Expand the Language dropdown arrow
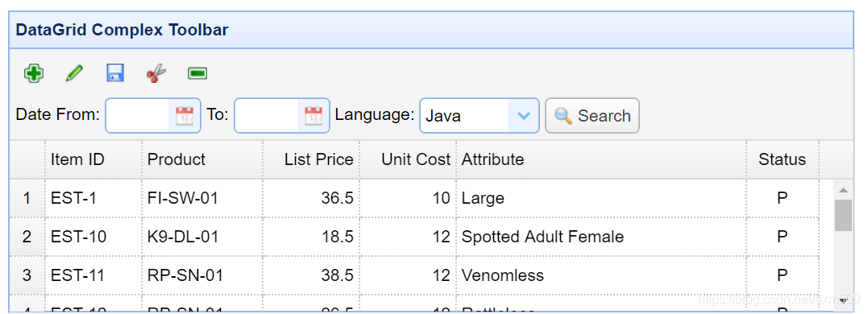Screen dimensions: 868x314 523,116
